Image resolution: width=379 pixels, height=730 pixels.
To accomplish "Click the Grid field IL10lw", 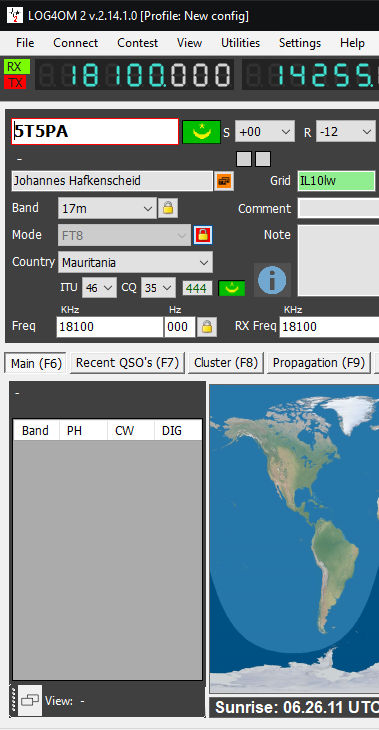I will 336,181.
